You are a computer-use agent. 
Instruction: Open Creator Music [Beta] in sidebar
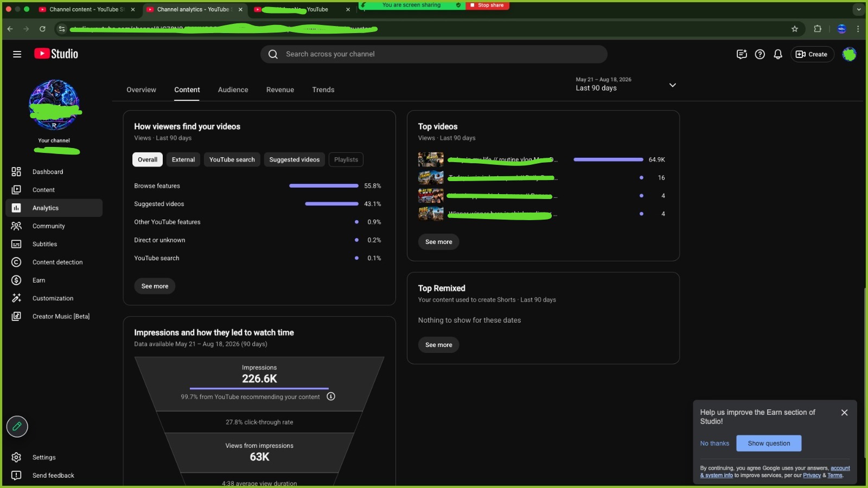(x=54, y=316)
